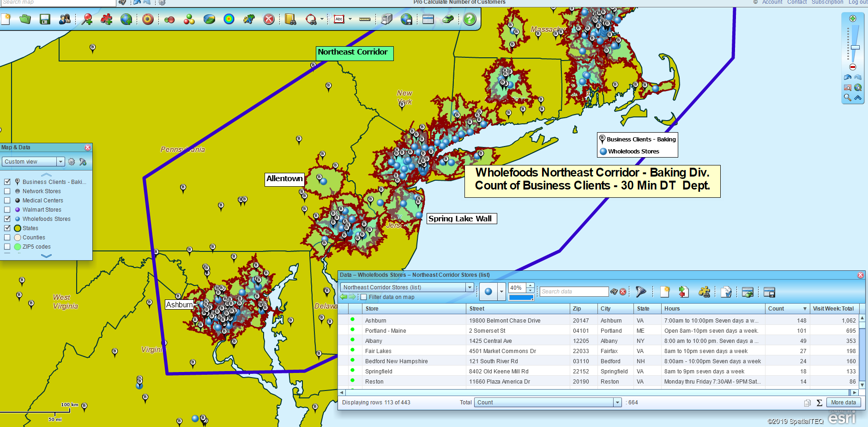The image size is (868, 427).
Task: Click the Search map input field
Action: point(58,3)
